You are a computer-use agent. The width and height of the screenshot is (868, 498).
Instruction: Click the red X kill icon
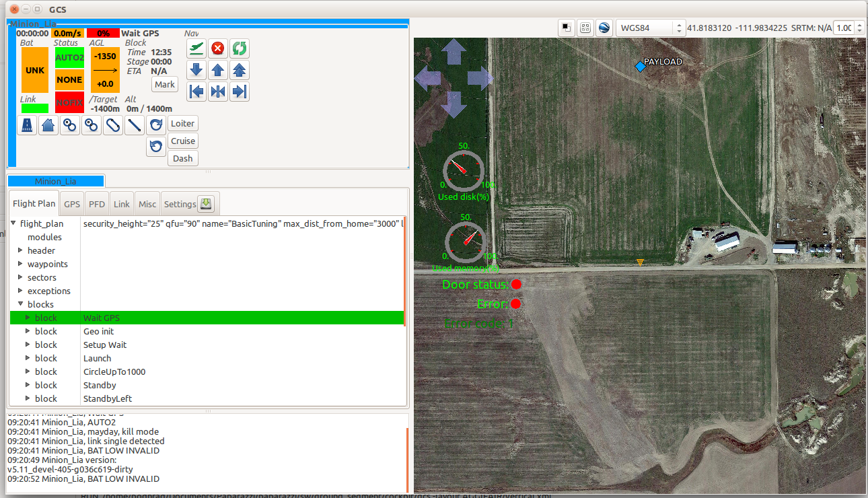[217, 48]
